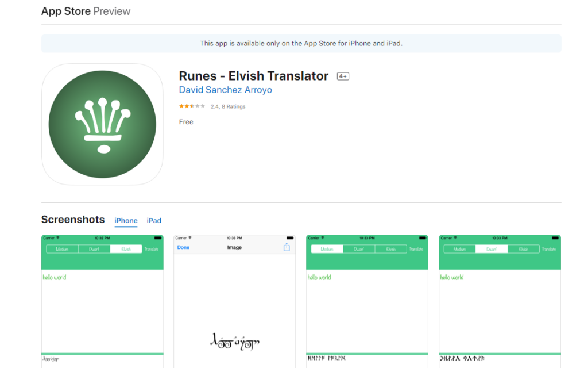Image resolution: width=588 pixels, height=368 pixels.
Task: Go to the App Store header link
Action: [66, 11]
